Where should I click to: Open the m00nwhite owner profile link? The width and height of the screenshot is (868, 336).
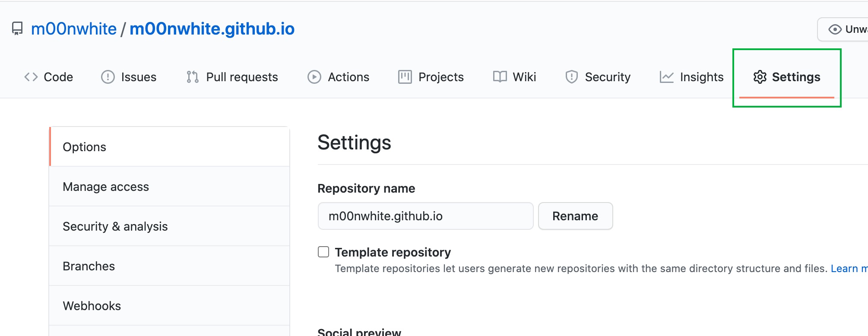(74, 29)
